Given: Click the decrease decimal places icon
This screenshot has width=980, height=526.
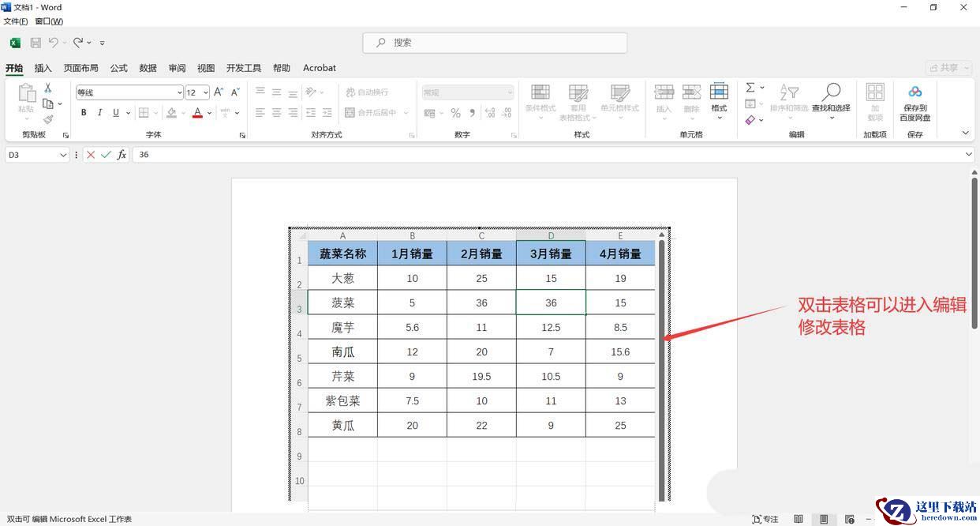Looking at the screenshot, I should click(507, 113).
